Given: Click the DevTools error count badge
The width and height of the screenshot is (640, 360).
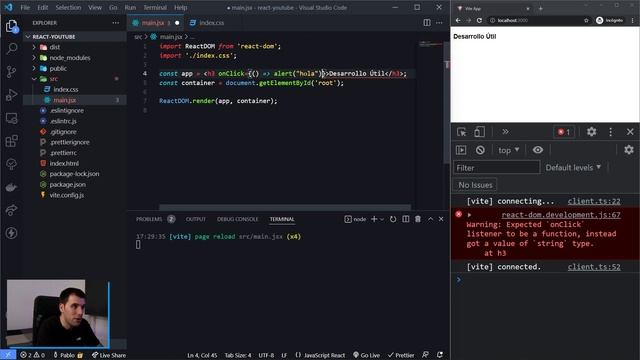Looking at the screenshot, I should click(564, 132).
